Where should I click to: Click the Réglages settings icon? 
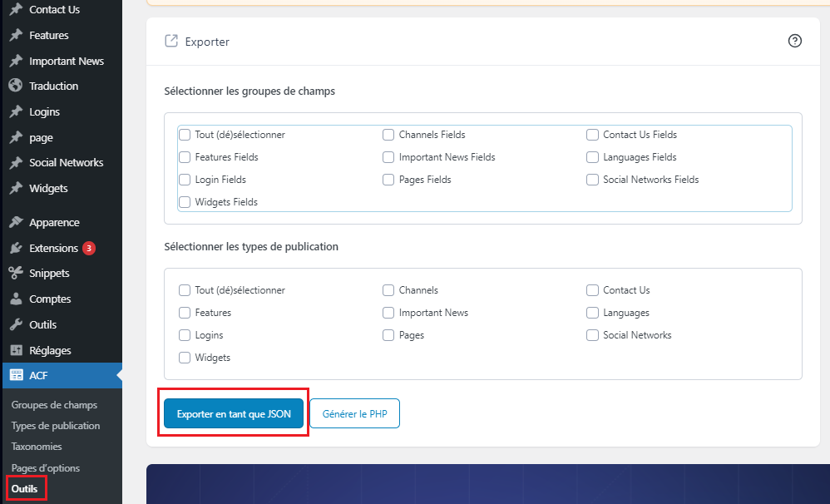(15, 350)
